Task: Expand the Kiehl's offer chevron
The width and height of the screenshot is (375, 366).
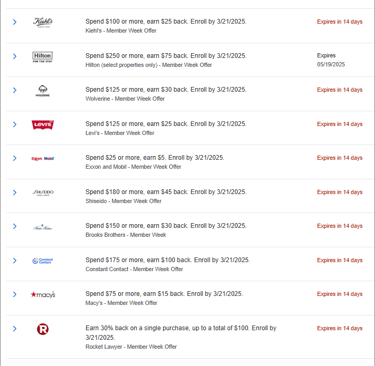Action: click(x=15, y=22)
